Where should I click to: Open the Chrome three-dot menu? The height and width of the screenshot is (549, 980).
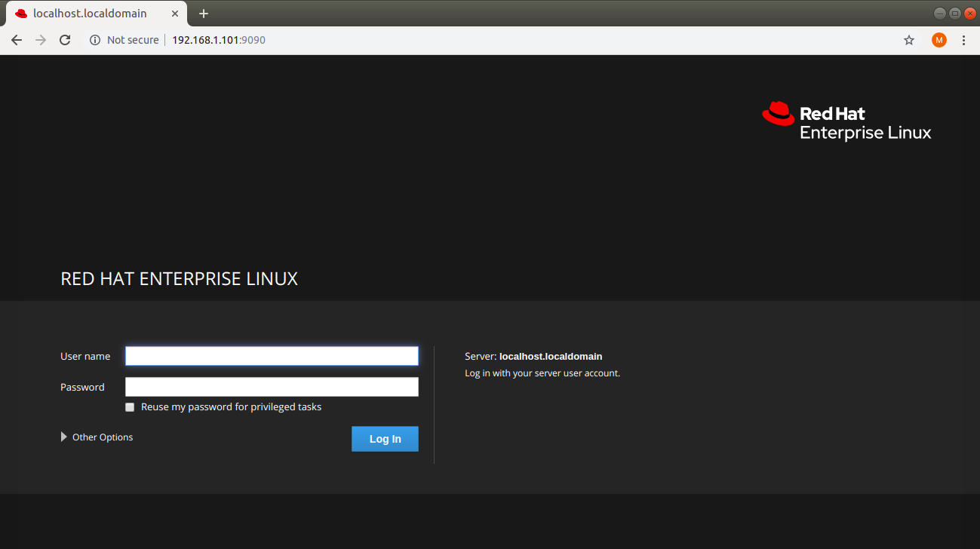pos(964,40)
